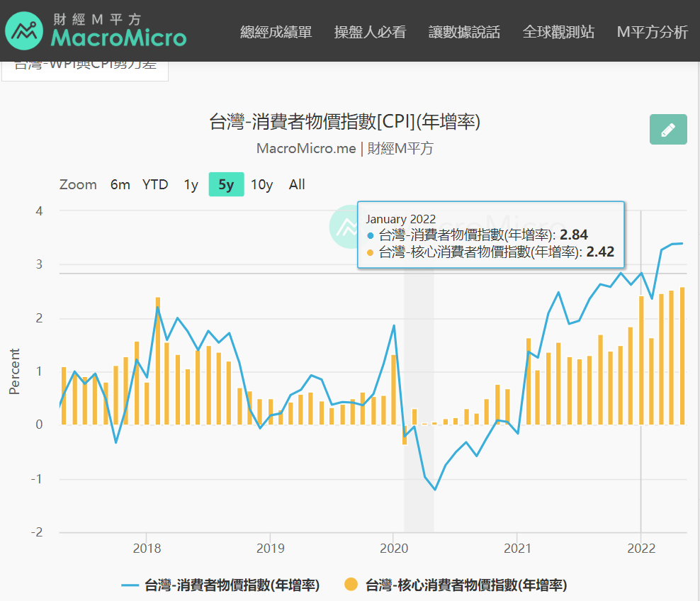Open the 全球觀測站 menu

click(558, 32)
